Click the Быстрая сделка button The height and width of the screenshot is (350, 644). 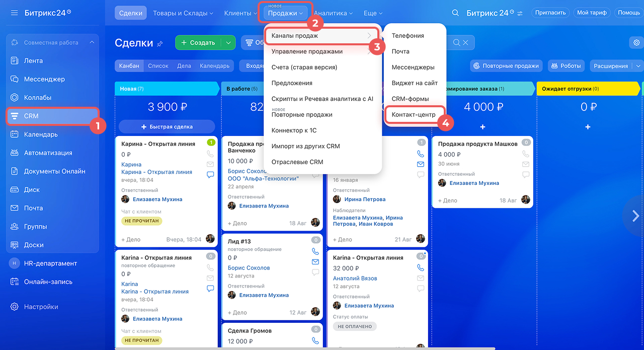tap(167, 126)
